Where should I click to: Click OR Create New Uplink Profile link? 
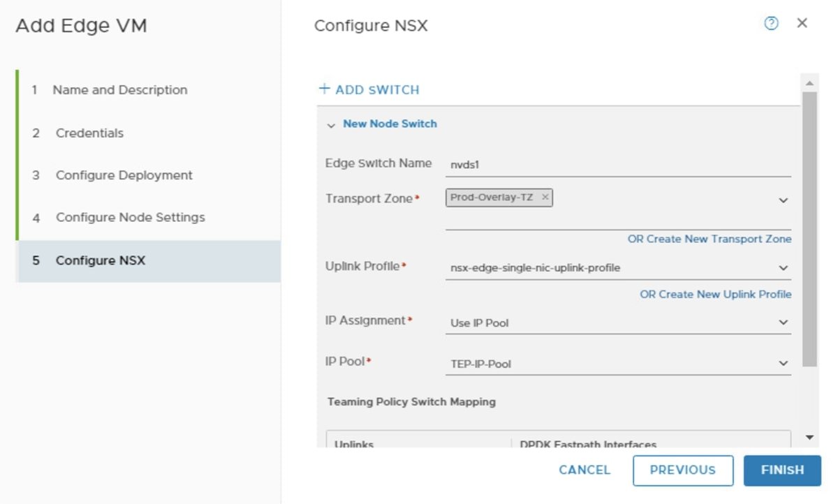tap(714, 294)
